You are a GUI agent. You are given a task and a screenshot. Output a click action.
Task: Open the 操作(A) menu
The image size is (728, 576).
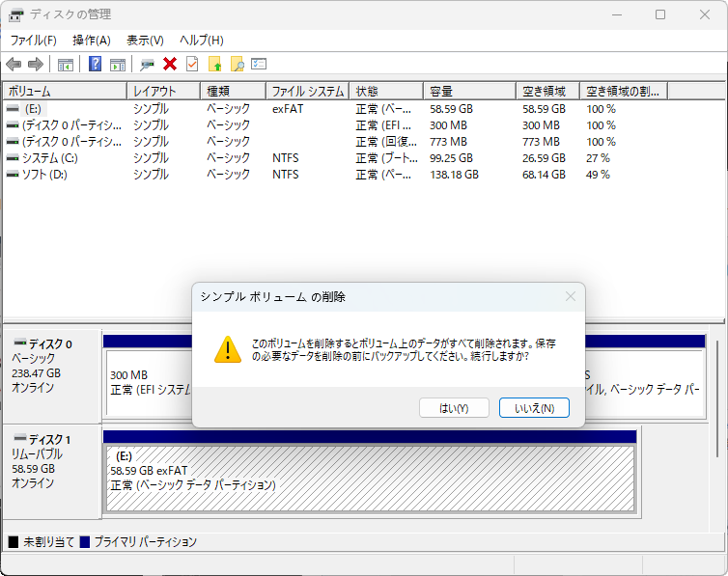tap(92, 41)
